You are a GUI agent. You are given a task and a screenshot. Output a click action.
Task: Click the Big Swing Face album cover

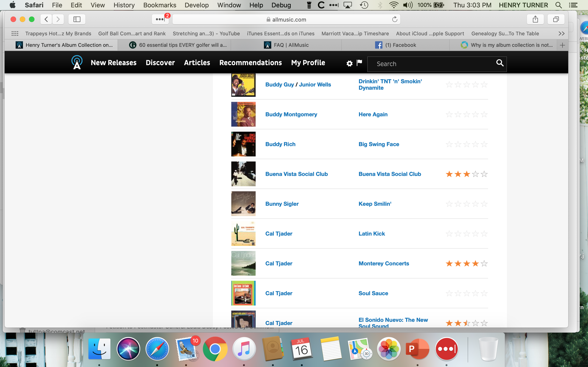point(243,144)
